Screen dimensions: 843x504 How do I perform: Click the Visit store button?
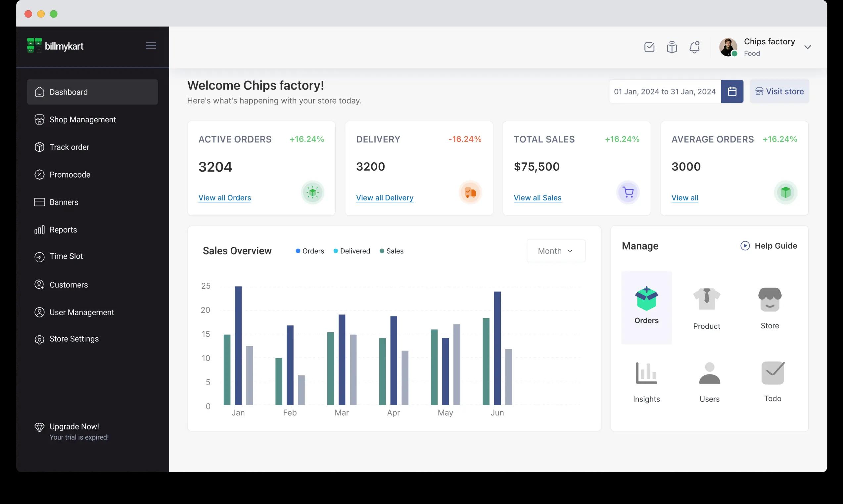coord(779,91)
